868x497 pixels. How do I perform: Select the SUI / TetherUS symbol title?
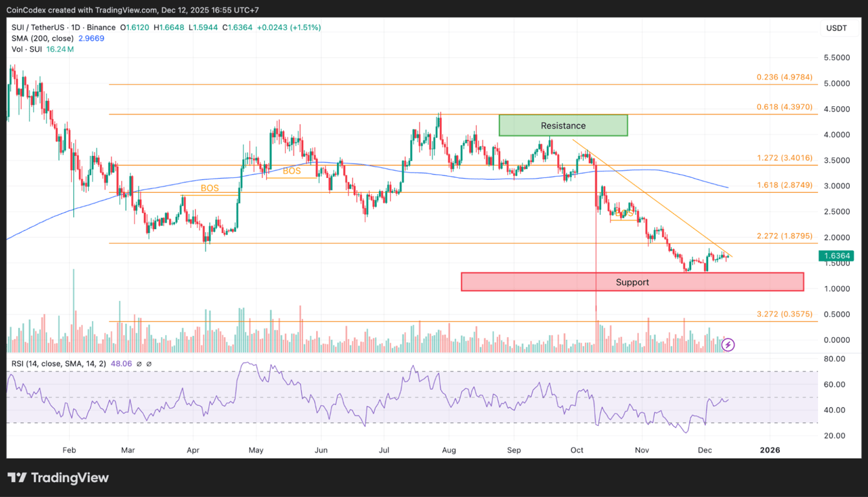[x=37, y=27]
